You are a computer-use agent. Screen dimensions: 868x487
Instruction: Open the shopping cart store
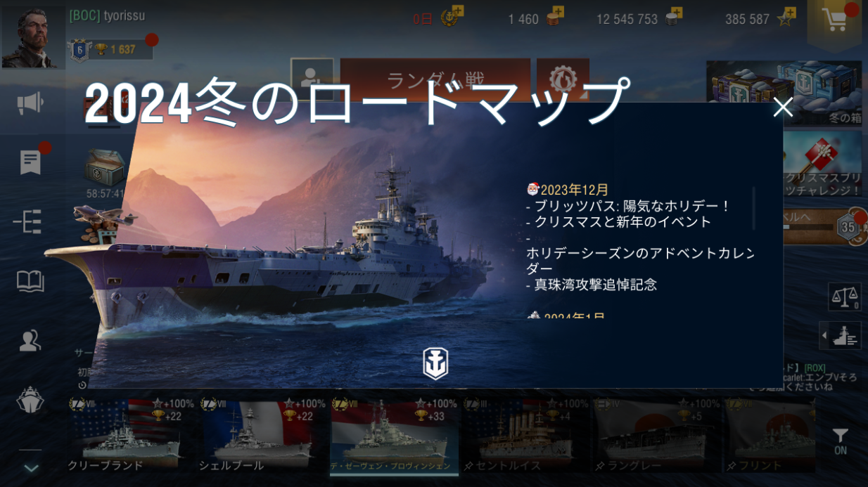834,22
